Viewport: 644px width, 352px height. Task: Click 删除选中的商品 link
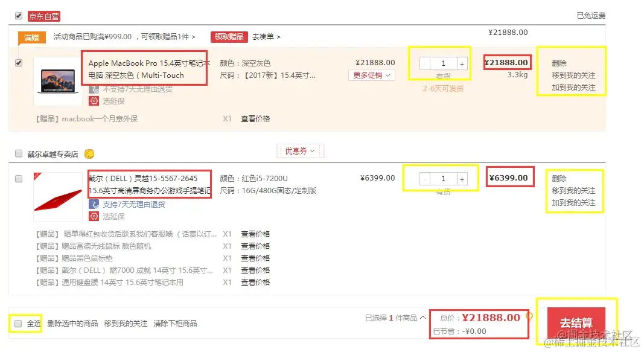[x=72, y=324]
